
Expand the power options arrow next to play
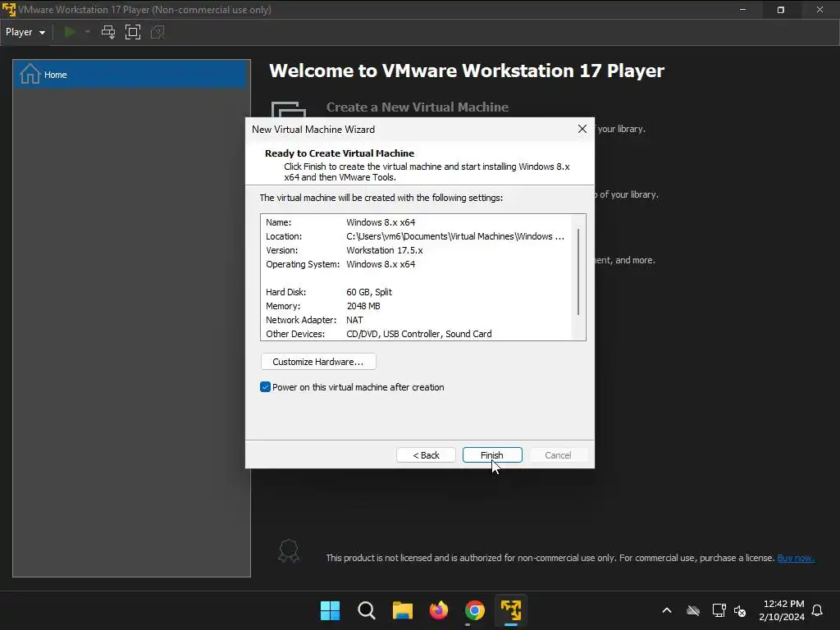click(x=88, y=32)
